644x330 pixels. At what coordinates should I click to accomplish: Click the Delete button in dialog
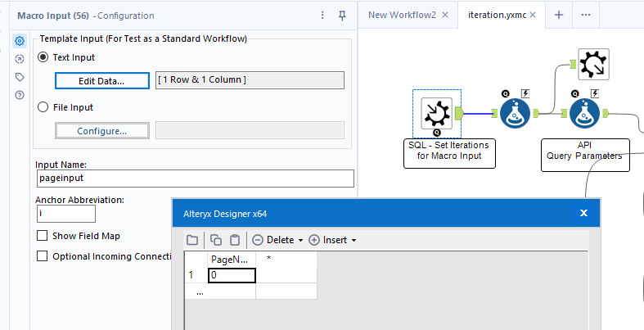point(273,240)
